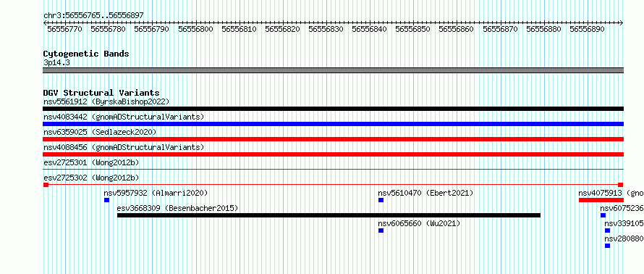644x274 pixels.
Task: Click ruler position 56556850
Action: pos(413,29)
